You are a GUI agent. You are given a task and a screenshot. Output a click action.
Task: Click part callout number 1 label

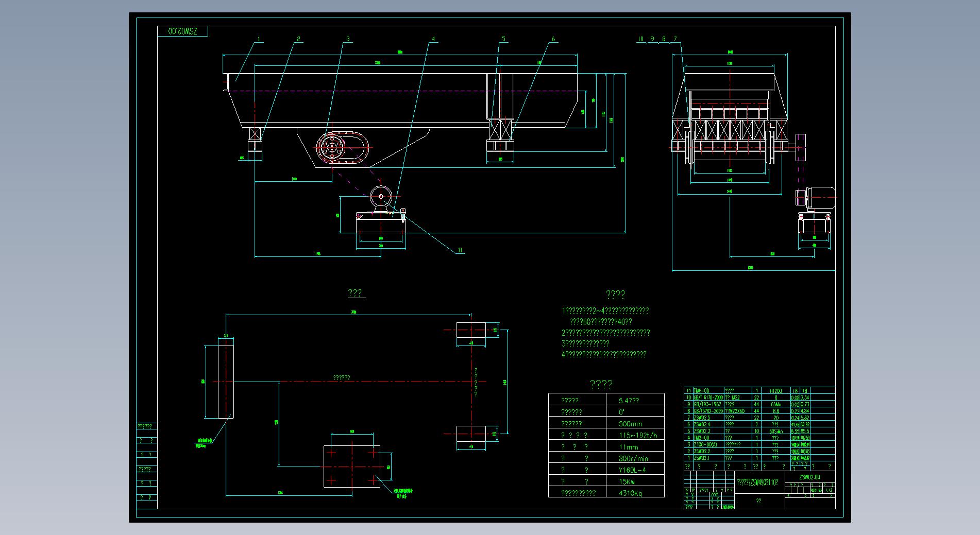(259, 39)
